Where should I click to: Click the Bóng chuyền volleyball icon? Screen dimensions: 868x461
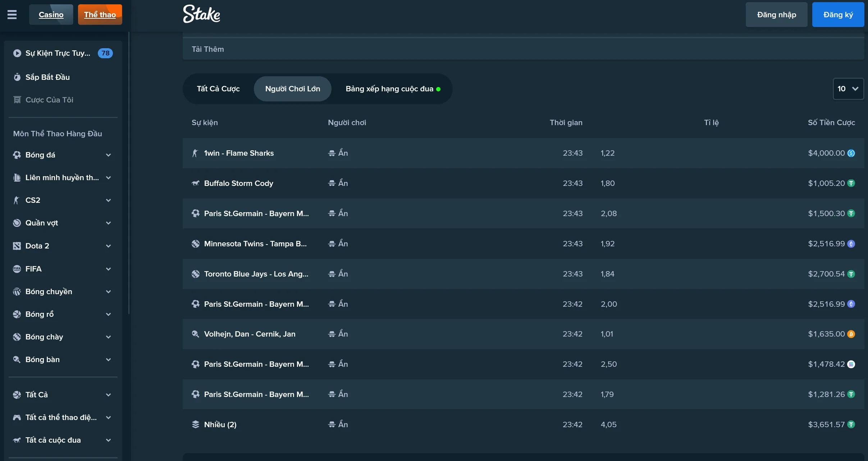[17, 292]
